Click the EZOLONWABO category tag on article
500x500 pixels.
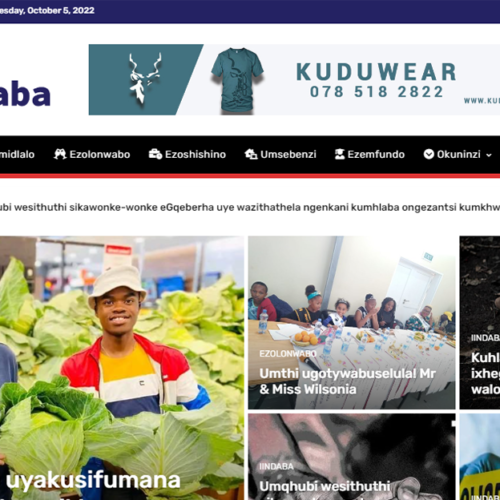pos(288,354)
